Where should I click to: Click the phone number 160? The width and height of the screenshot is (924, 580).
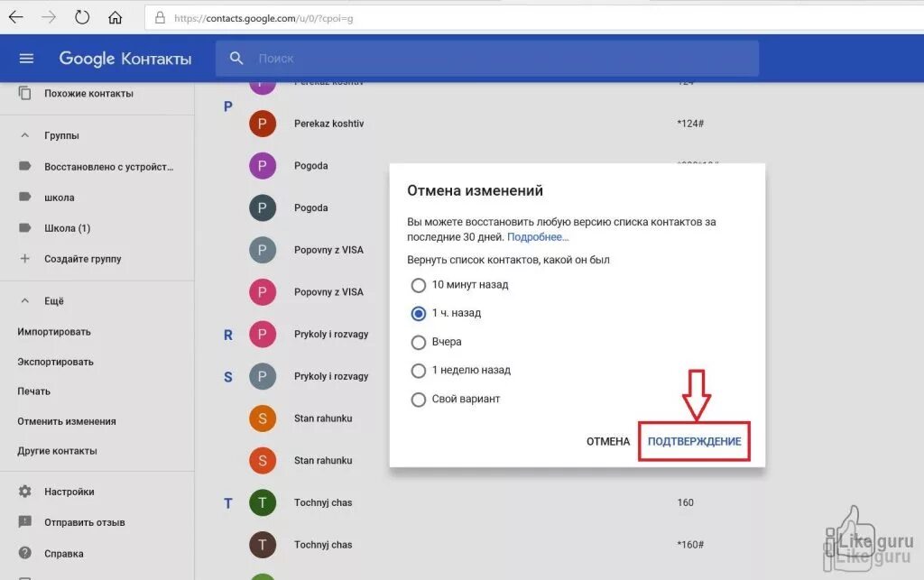686,502
